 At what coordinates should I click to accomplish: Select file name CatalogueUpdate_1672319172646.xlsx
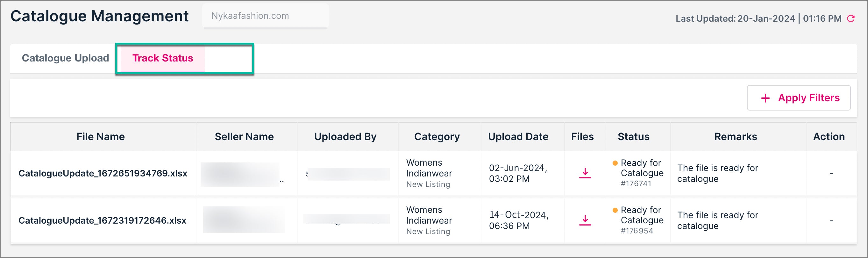click(x=103, y=220)
